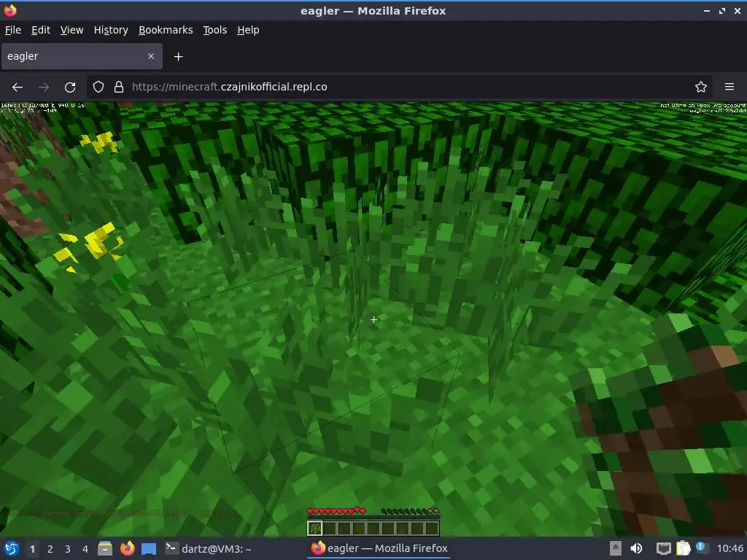This screenshot has width=747, height=560.
Task: Close the eagler tab
Action: (150, 56)
